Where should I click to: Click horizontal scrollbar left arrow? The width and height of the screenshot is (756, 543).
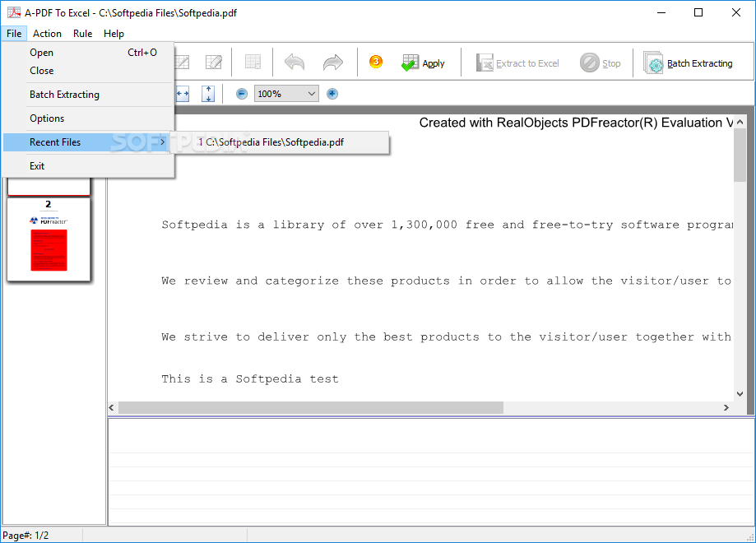[112, 408]
